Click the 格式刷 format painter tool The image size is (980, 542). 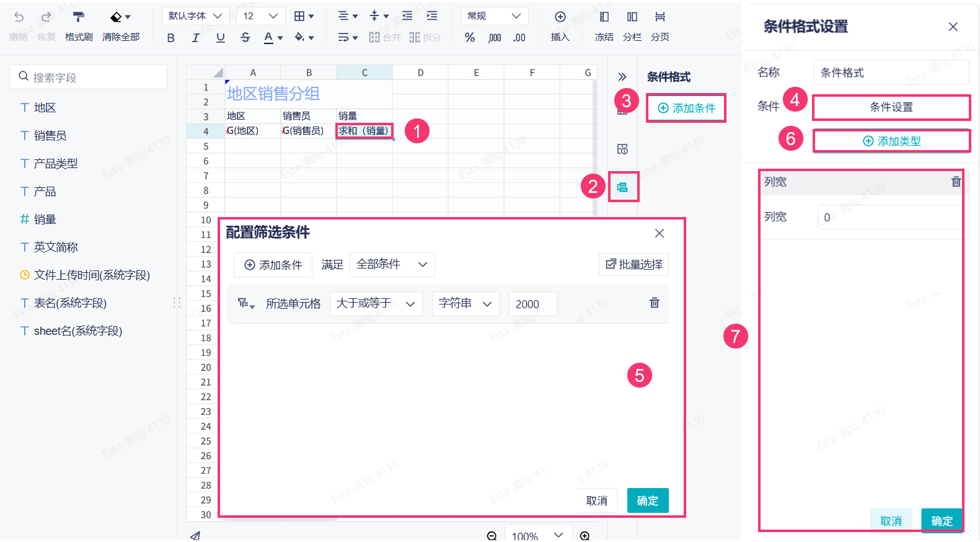click(x=79, y=26)
